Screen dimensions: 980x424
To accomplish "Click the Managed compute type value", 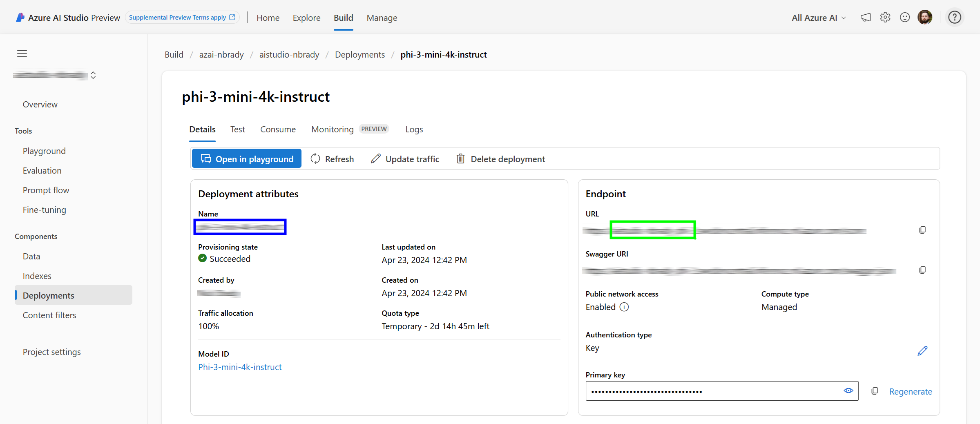I will (779, 307).
